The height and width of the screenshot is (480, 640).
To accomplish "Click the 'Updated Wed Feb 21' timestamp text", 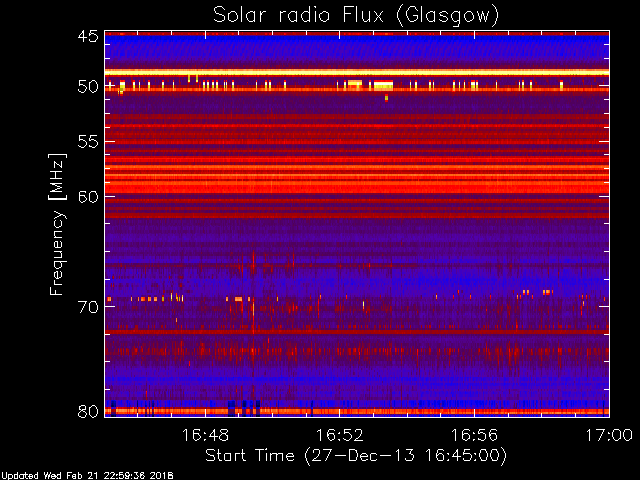I will pos(87,476).
